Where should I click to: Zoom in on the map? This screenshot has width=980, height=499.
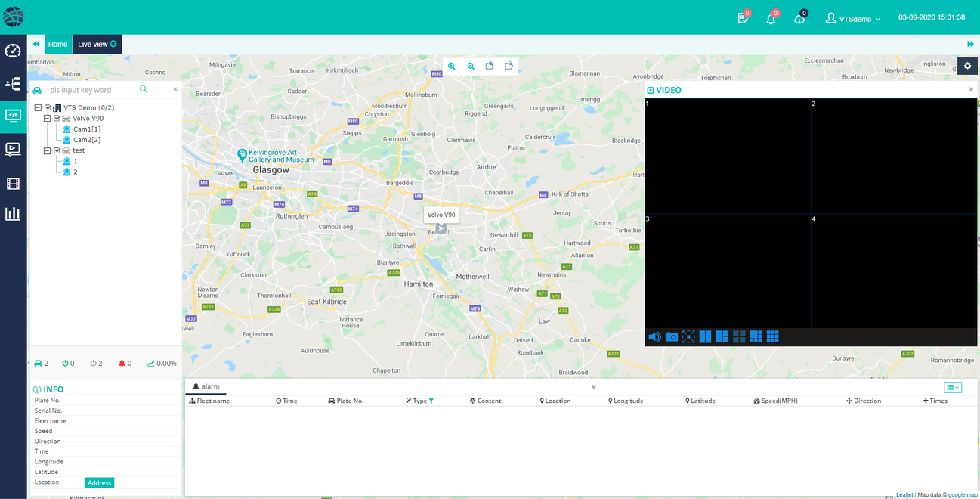452,67
